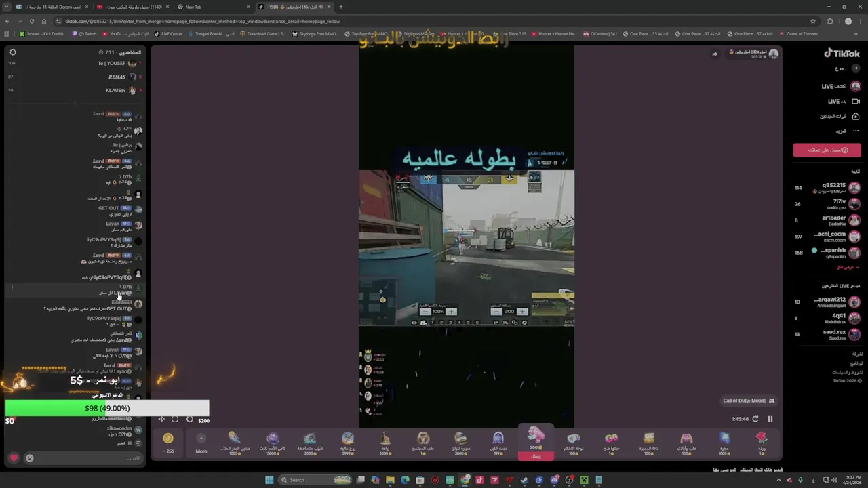This screenshot has height=488, width=868.
Task: Select the Trophy Cup gift costing 15000
Action: coord(273,443)
